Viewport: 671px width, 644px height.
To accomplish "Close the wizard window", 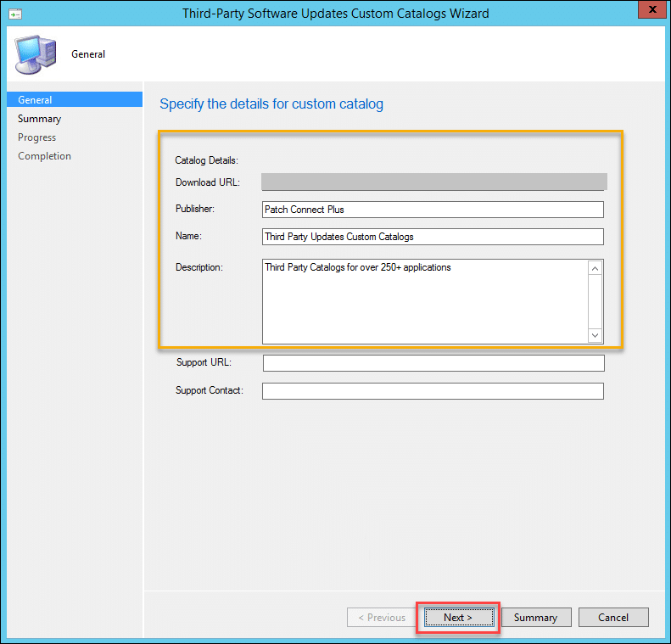I will pyautogui.click(x=651, y=9).
